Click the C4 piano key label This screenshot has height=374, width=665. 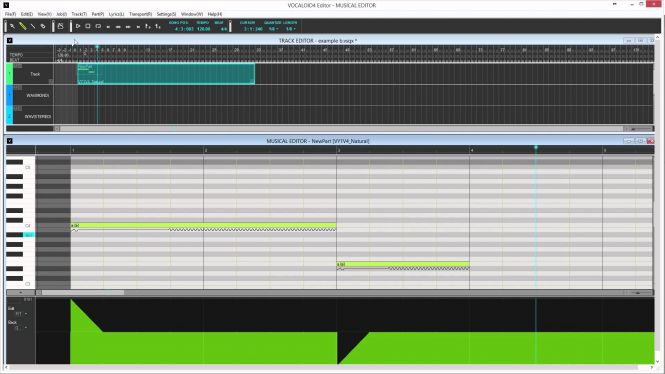tap(28, 226)
